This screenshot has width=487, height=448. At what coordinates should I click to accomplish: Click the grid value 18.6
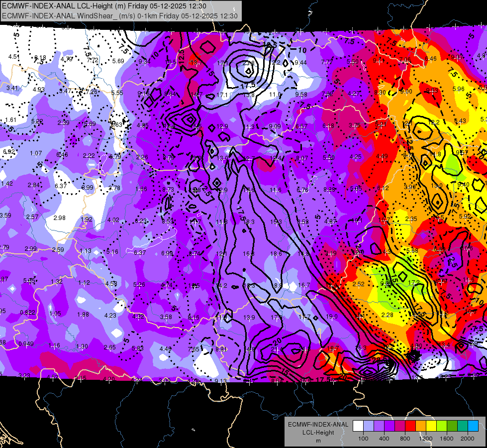[276, 254]
